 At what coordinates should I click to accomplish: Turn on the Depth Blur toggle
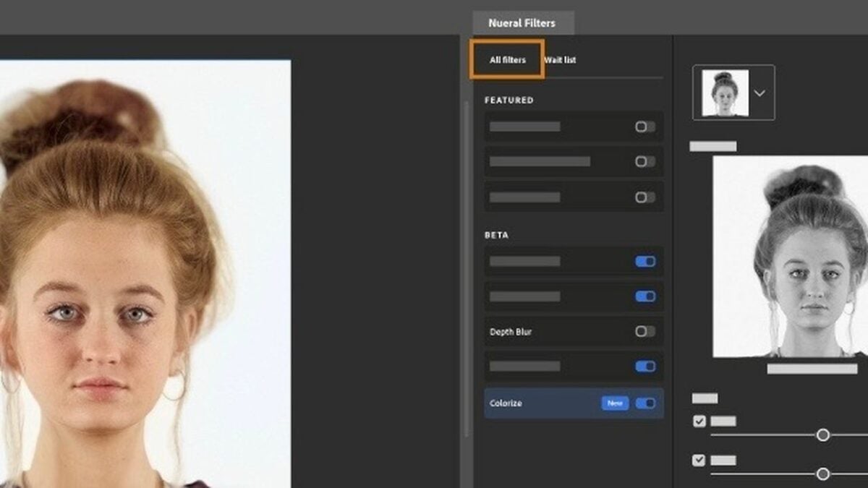[x=645, y=331]
